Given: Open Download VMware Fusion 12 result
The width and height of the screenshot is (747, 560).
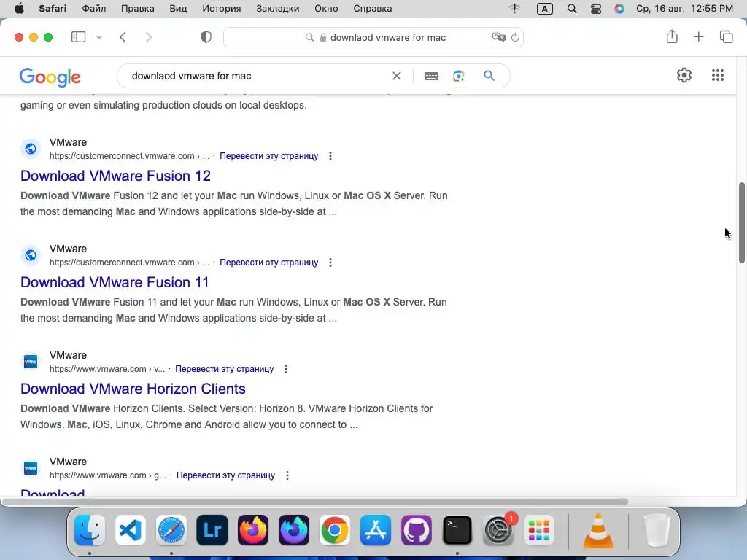Looking at the screenshot, I should click(115, 176).
